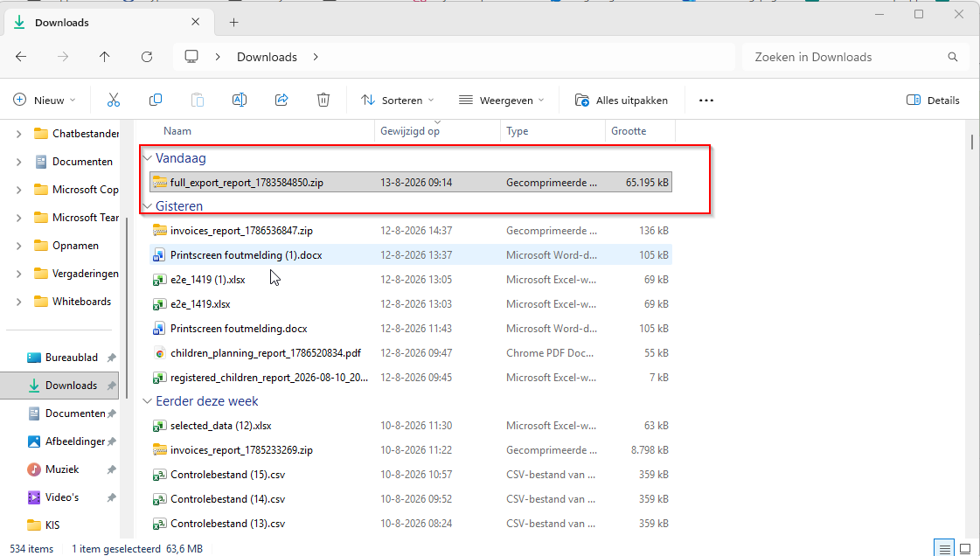Viewport: 980px width, 556px height.
Task: Expand the Chatbestanden folder tree node
Action: tap(18, 134)
